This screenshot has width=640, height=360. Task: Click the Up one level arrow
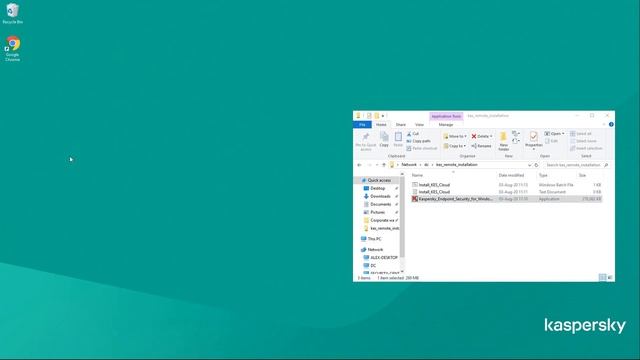pyautogui.click(x=384, y=165)
